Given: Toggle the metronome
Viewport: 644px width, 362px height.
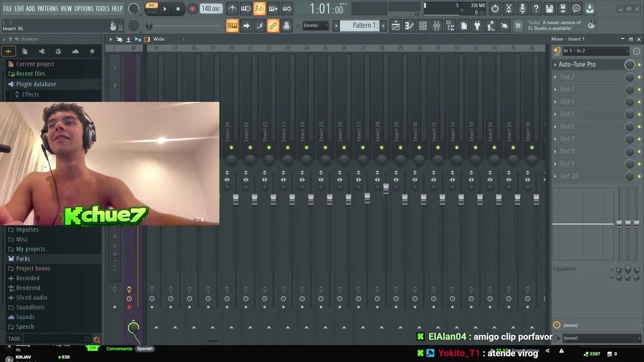Looking at the screenshot, I should pos(232,9).
